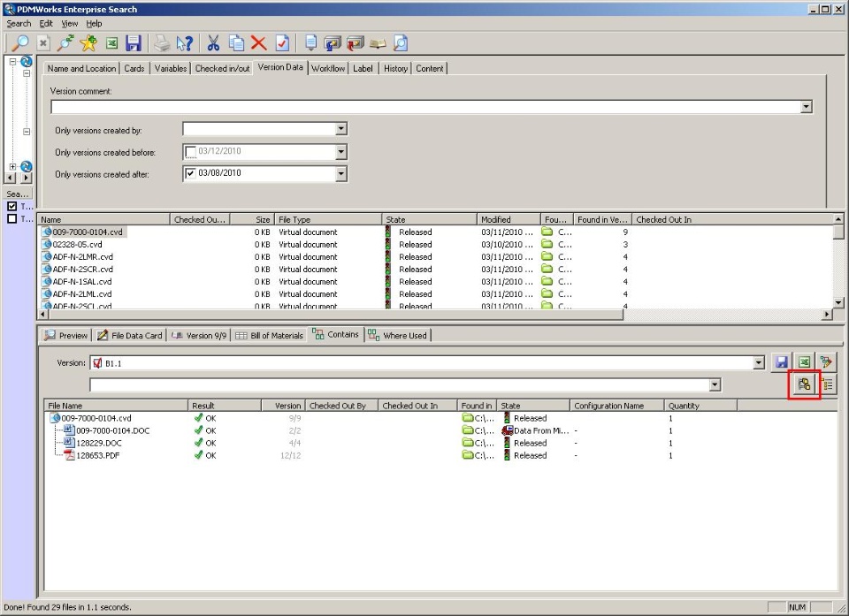Uncheck the first checked search list item
849x616 pixels.
[11, 206]
